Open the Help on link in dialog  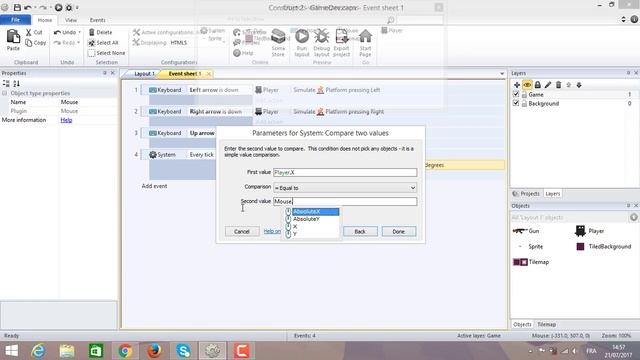[x=272, y=231]
